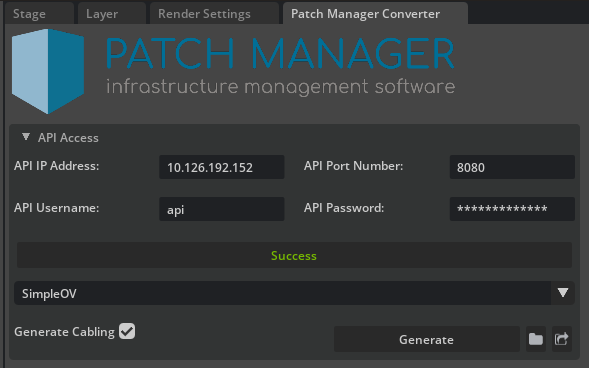Switch to the Layer tab
The width and height of the screenshot is (589, 368).
coord(112,14)
